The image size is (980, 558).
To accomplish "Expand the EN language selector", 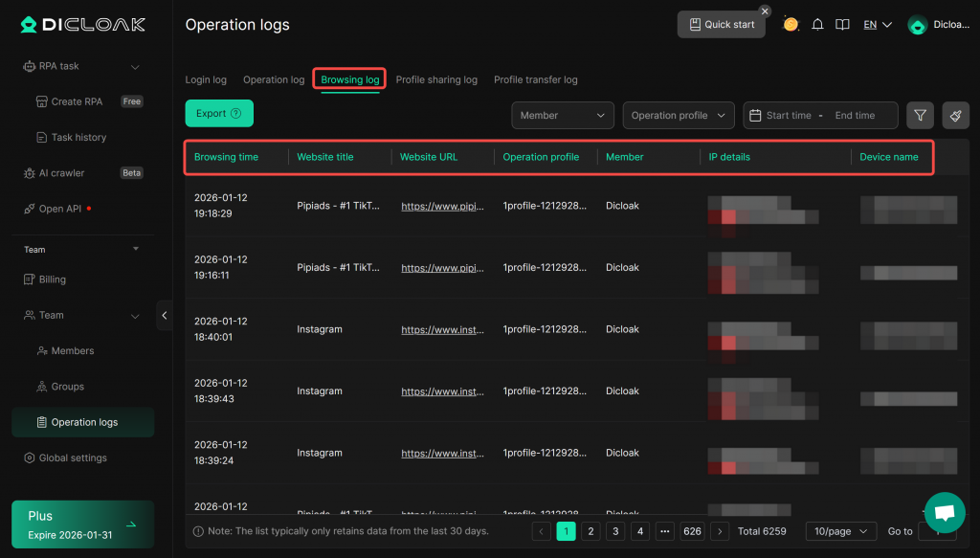I will [x=878, y=25].
